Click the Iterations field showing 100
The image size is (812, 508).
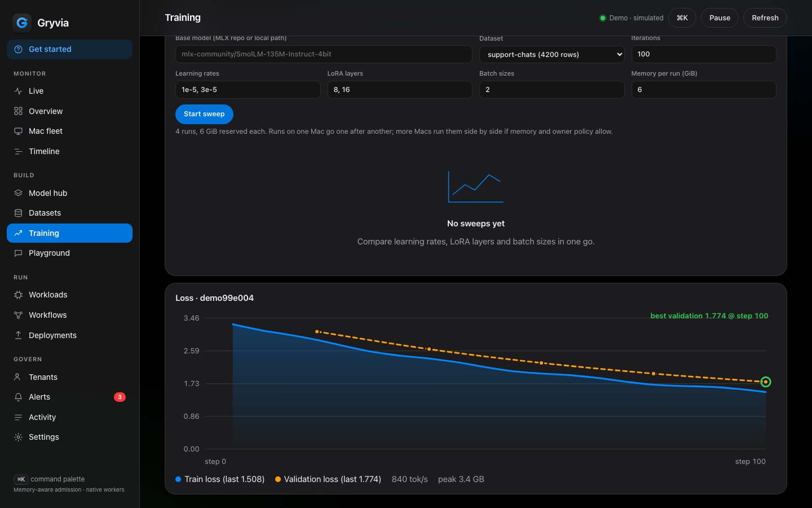point(703,54)
